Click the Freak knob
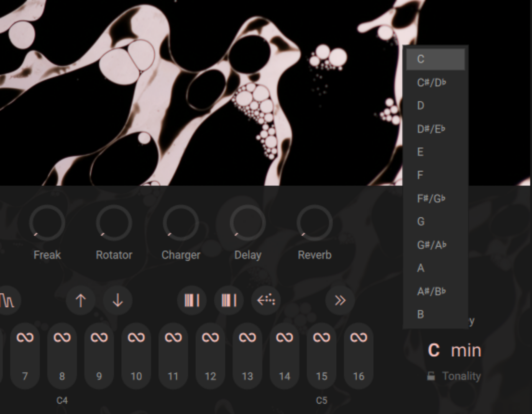This screenshot has height=414, width=532. click(47, 223)
